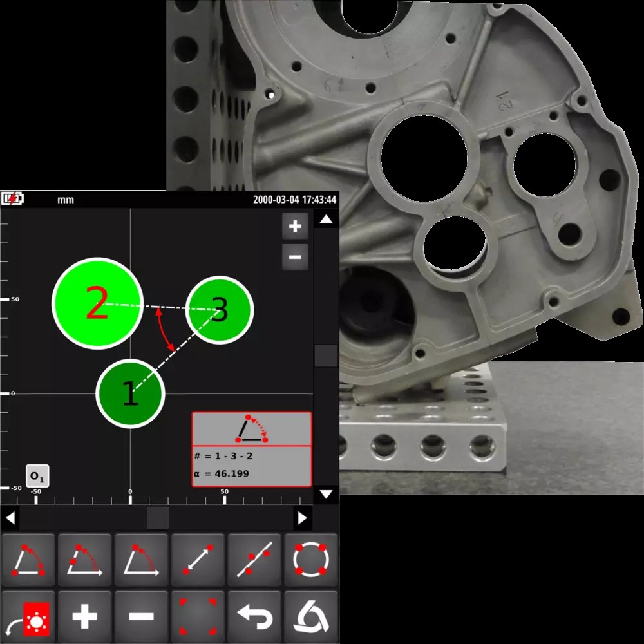Select green circle number 3
This screenshot has height=644, width=644.
(x=220, y=310)
